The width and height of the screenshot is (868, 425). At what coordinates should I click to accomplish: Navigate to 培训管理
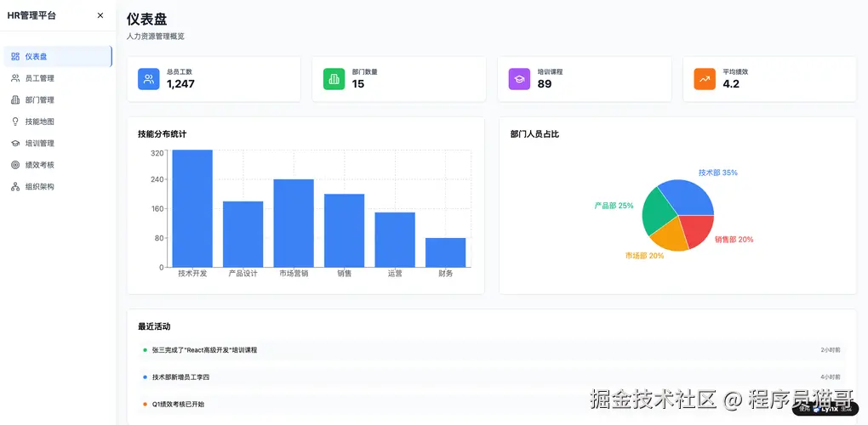[58, 143]
